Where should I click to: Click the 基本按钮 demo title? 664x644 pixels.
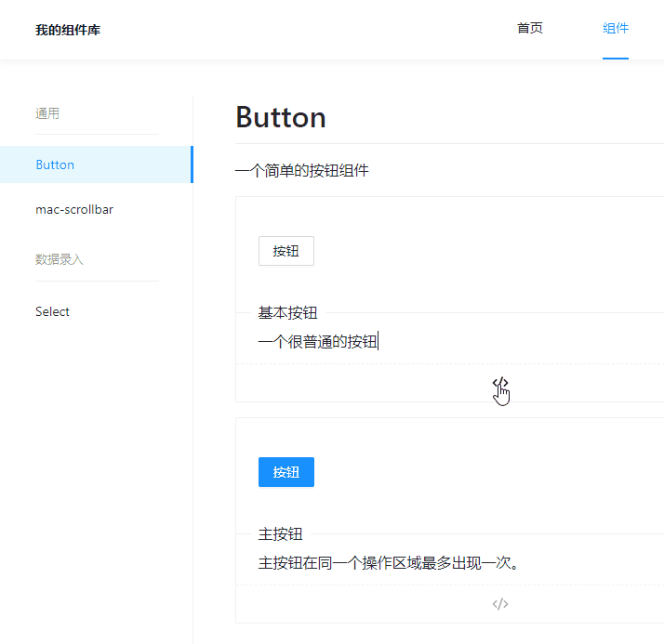pyautogui.click(x=288, y=312)
